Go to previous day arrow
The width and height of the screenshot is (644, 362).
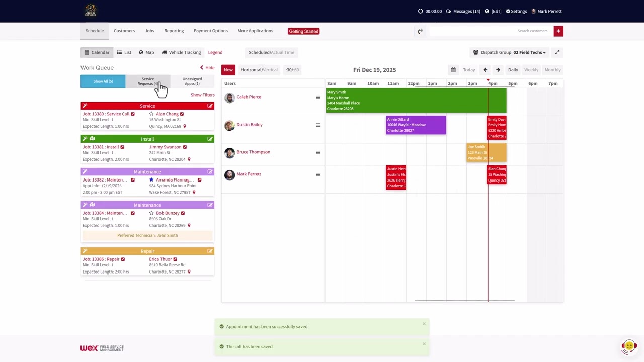(x=485, y=70)
